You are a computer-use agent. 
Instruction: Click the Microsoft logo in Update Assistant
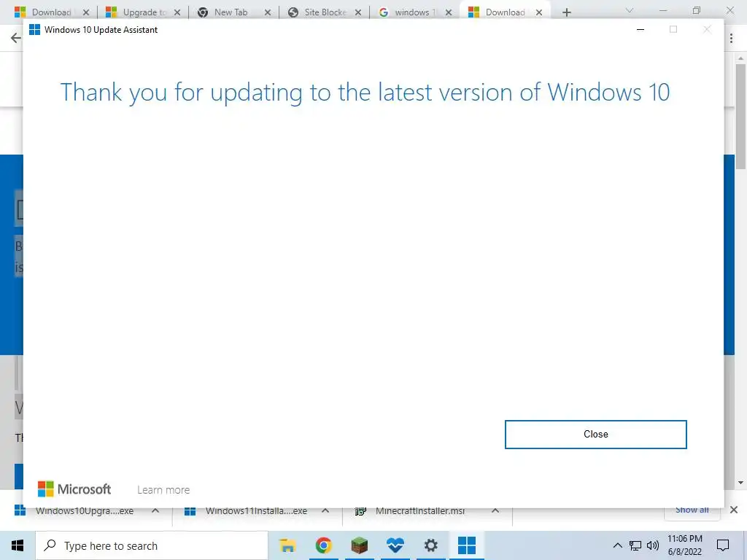click(x=74, y=489)
